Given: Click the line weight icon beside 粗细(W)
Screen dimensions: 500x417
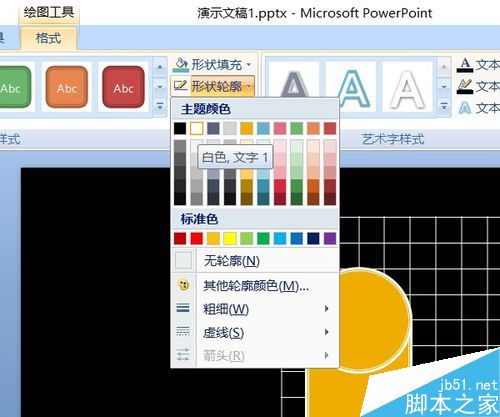Looking at the screenshot, I should click(183, 309).
